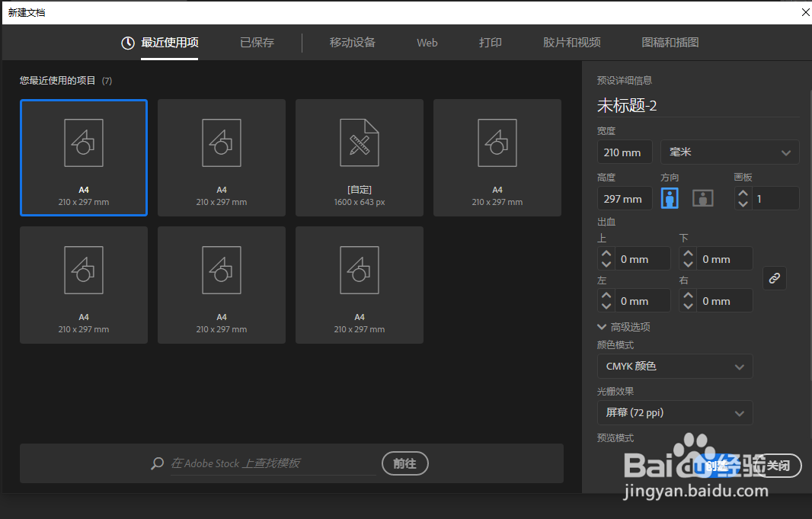Screen dimensions: 812x519
Task: Open the 打印 tab
Action: (491, 43)
